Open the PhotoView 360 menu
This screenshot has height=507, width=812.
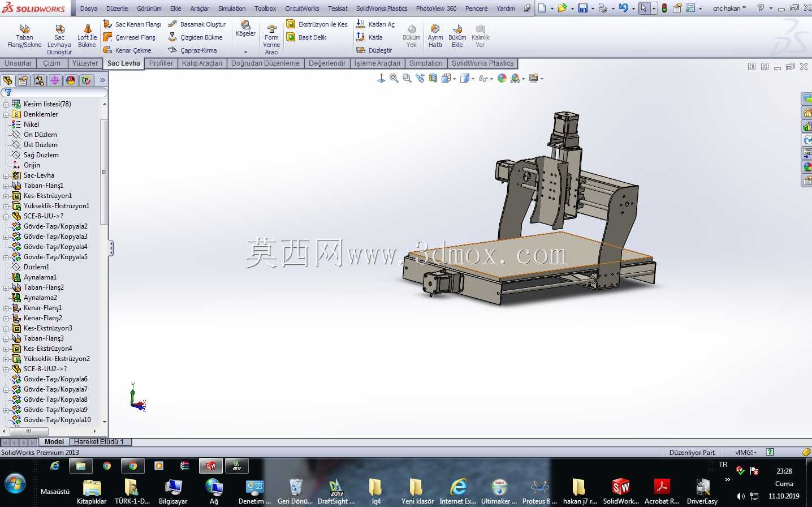click(x=436, y=8)
